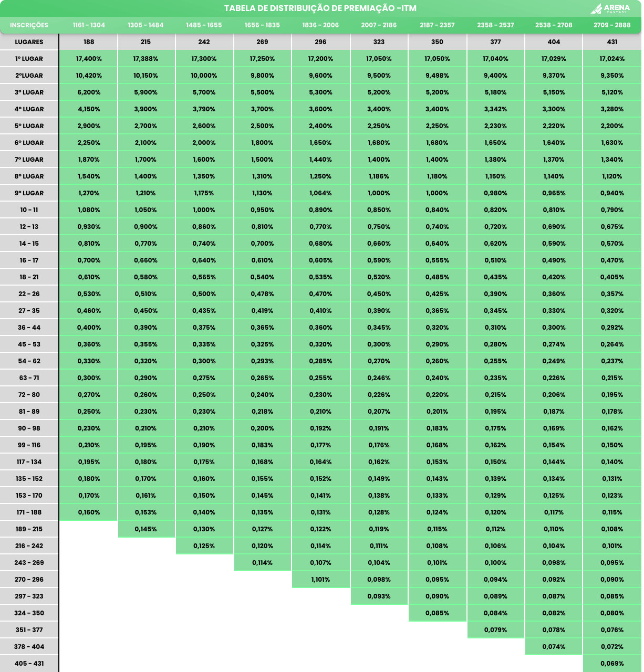Select the '2538 - 2708' column header
This screenshot has height=672, width=644.
point(554,25)
